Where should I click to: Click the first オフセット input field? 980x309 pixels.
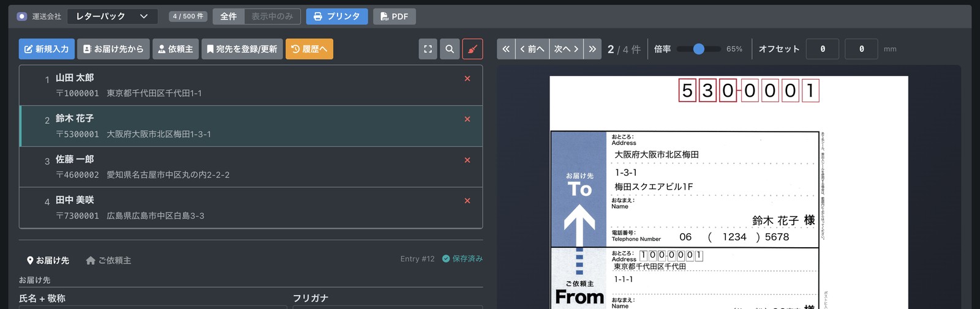[x=823, y=49]
